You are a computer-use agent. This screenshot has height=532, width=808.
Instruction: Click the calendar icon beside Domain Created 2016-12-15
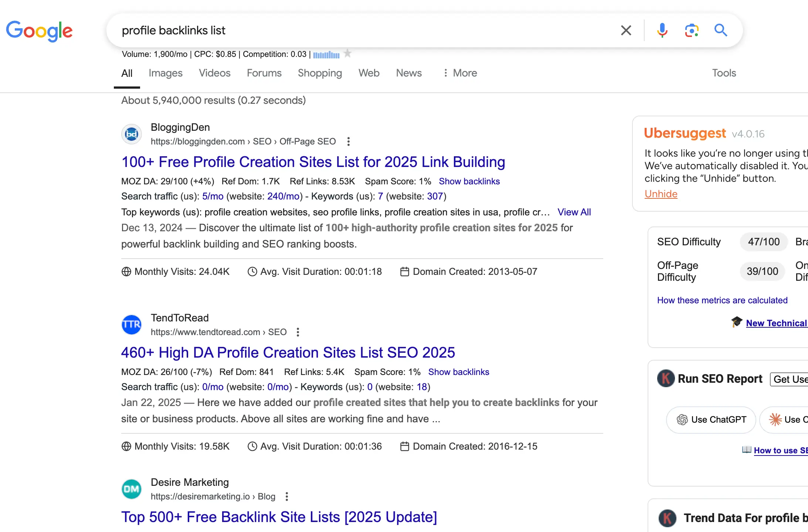point(405,446)
